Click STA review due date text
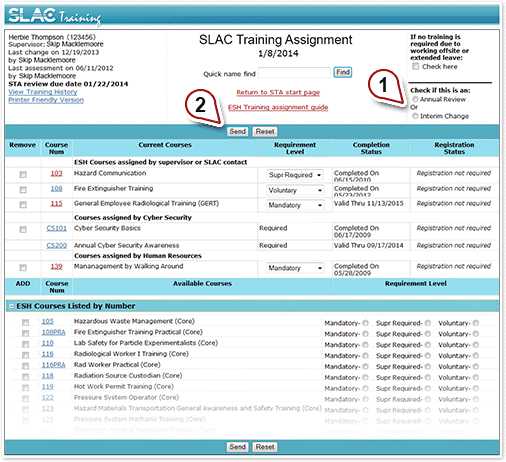 tap(68, 84)
